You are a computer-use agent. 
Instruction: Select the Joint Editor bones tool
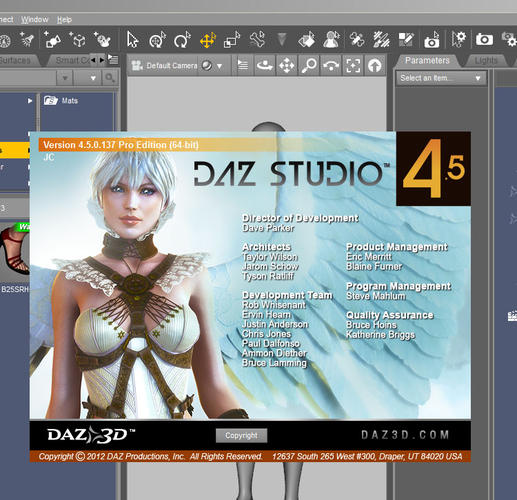point(357,40)
